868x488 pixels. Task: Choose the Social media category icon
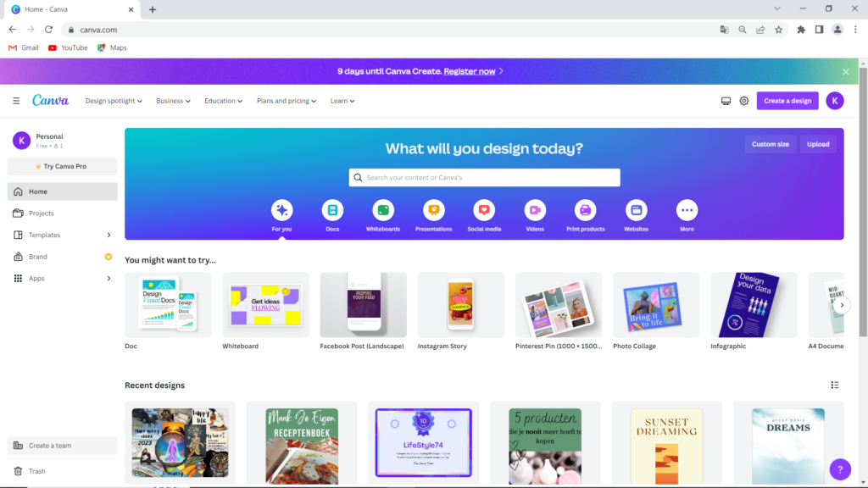484,210
